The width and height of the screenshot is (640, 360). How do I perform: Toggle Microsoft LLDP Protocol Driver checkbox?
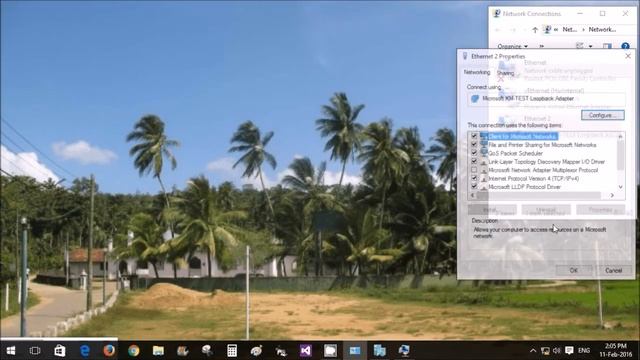pyautogui.click(x=474, y=187)
